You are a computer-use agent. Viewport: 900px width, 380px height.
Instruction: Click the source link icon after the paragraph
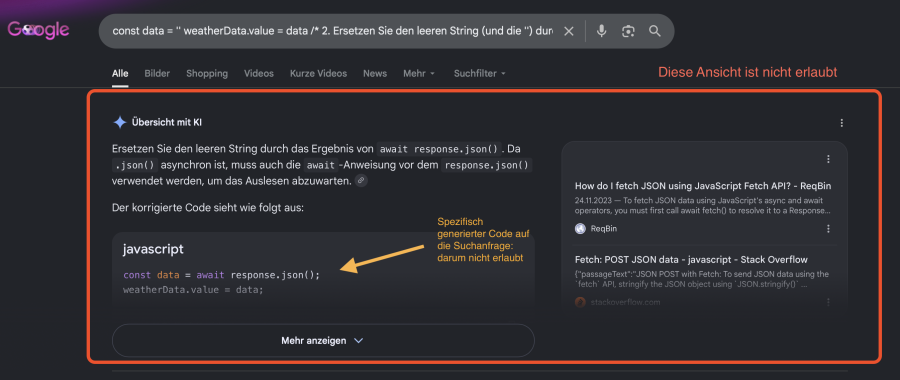pos(361,181)
